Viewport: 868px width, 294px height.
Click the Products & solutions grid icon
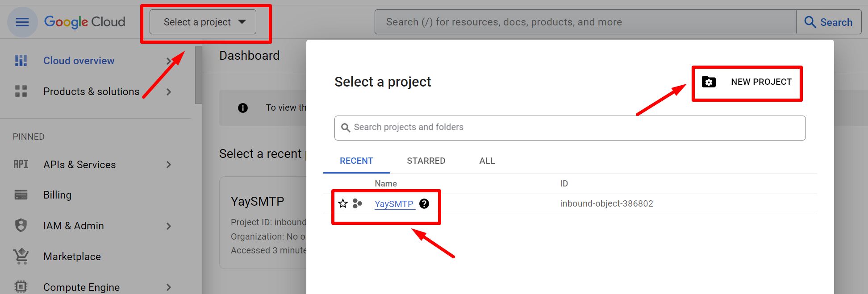(x=21, y=91)
